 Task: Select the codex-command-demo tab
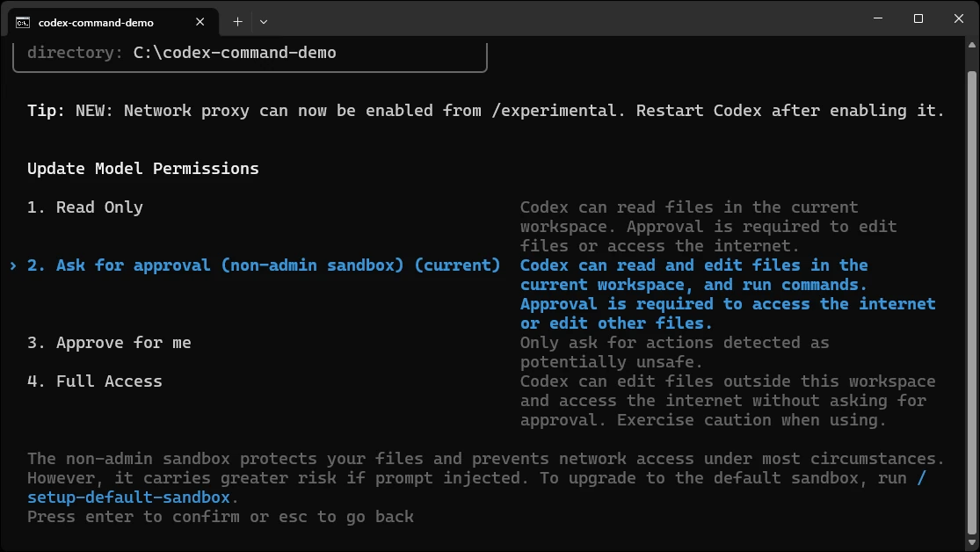(x=113, y=22)
